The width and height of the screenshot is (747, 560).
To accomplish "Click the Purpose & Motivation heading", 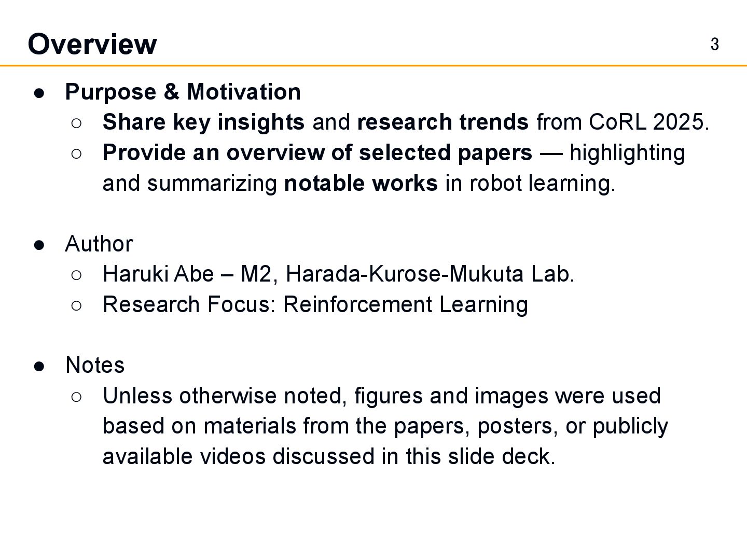I will tap(183, 92).
